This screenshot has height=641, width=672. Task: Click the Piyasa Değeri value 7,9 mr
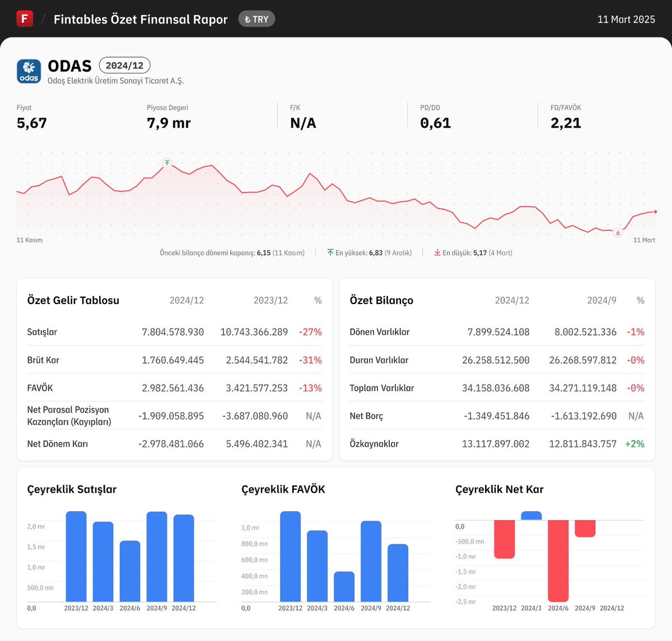169,123
